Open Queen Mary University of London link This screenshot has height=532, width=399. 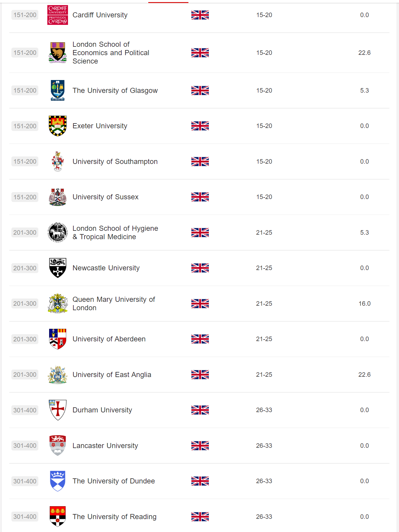(114, 304)
